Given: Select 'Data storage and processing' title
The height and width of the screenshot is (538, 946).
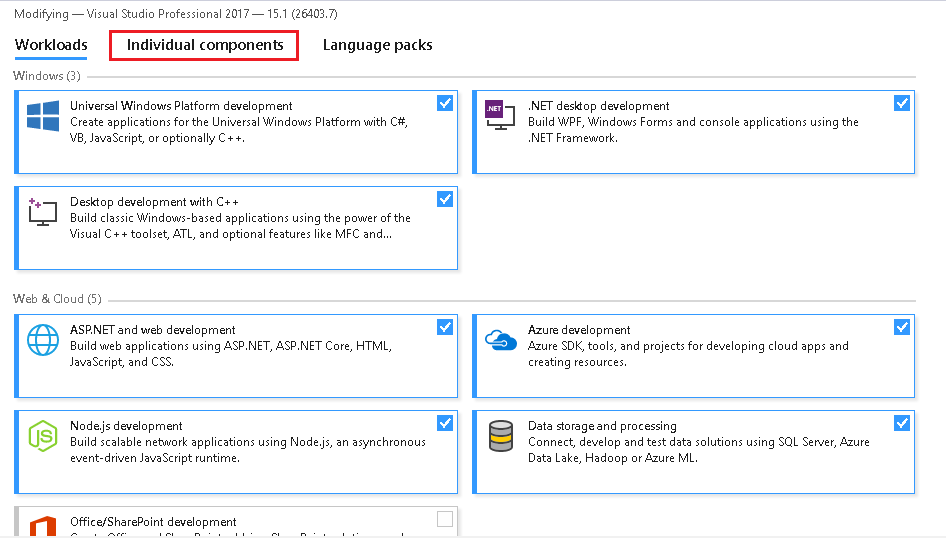Looking at the screenshot, I should coord(602,426).
